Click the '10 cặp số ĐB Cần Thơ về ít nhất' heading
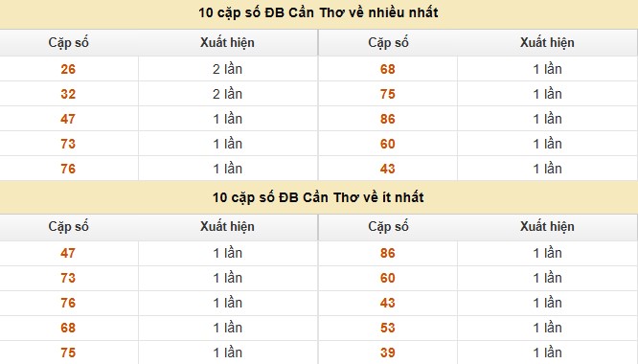The height and width of the screenshot is (364, 638). tap(318, 197)
